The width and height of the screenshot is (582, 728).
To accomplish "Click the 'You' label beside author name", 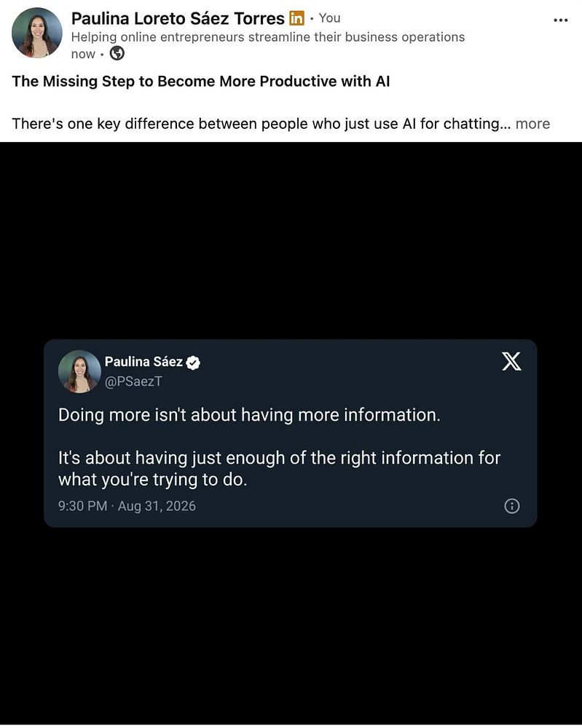I will pyautogui.click(x=329, y=18).
